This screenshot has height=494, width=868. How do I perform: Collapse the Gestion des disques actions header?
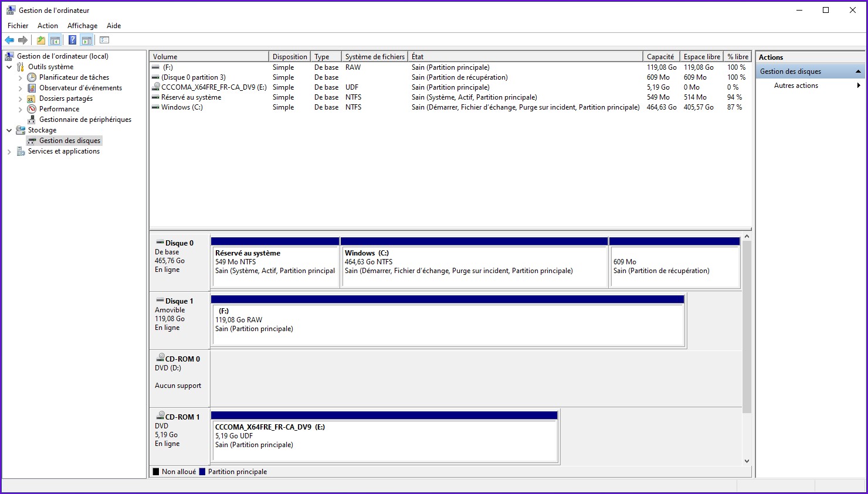coord(858,71)
